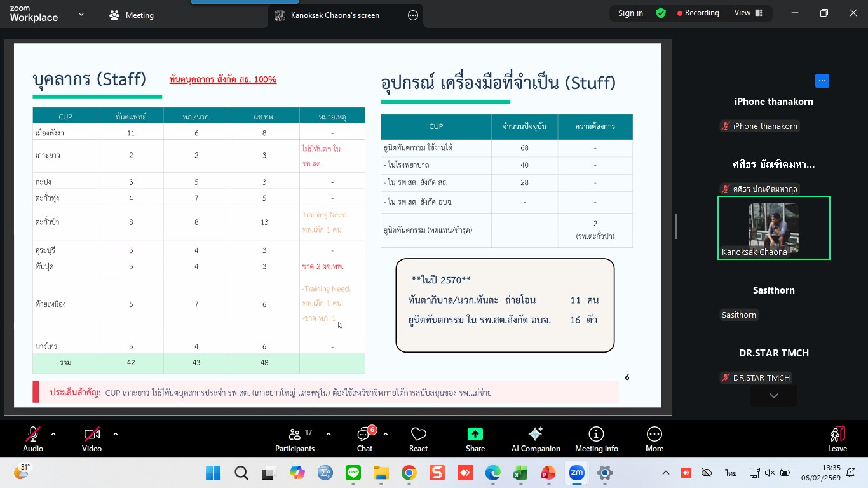The image size is (868, 488).
Task: Open the More options menu
Action: (x=654, y=439)
